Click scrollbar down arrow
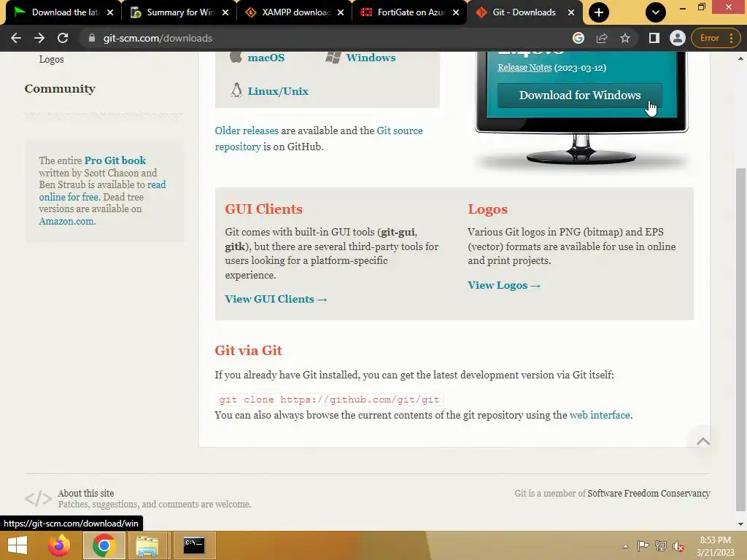The image size is (747, 560). 740,525
